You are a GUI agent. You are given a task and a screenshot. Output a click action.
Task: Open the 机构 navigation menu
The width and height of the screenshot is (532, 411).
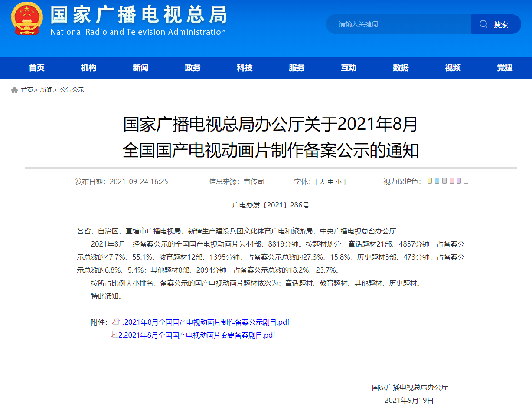(x=88, y=68)
